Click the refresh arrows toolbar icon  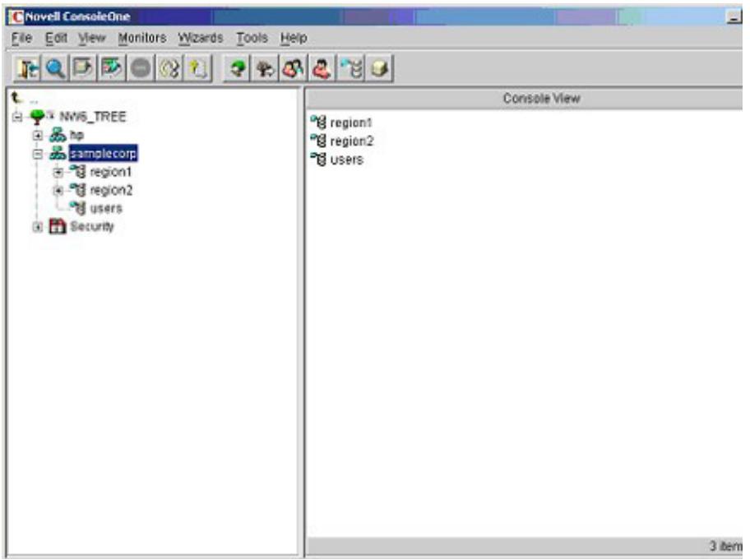tap(169, 68)
